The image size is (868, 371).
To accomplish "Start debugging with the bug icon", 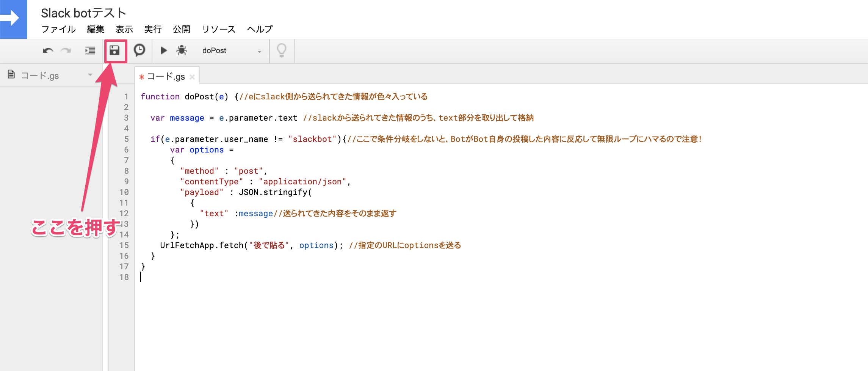I will (x=182, y=50).
